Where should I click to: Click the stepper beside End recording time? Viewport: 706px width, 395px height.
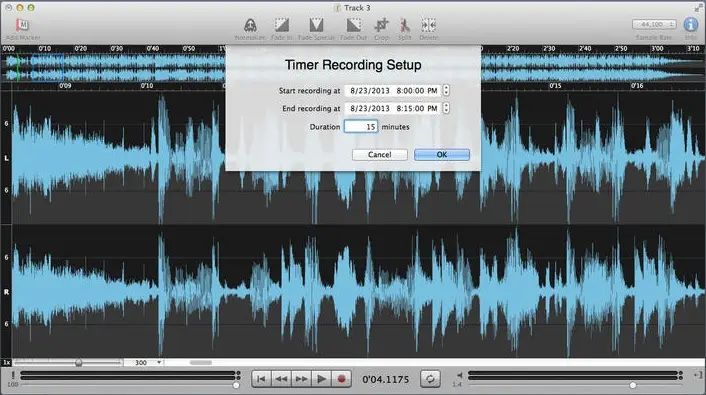point(446,108)
